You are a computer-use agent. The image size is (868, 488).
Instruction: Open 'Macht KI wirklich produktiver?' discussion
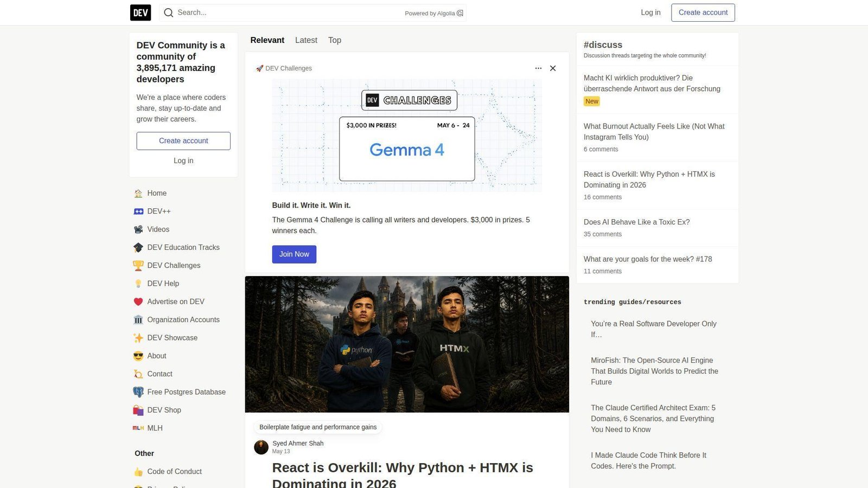[652, 84]
